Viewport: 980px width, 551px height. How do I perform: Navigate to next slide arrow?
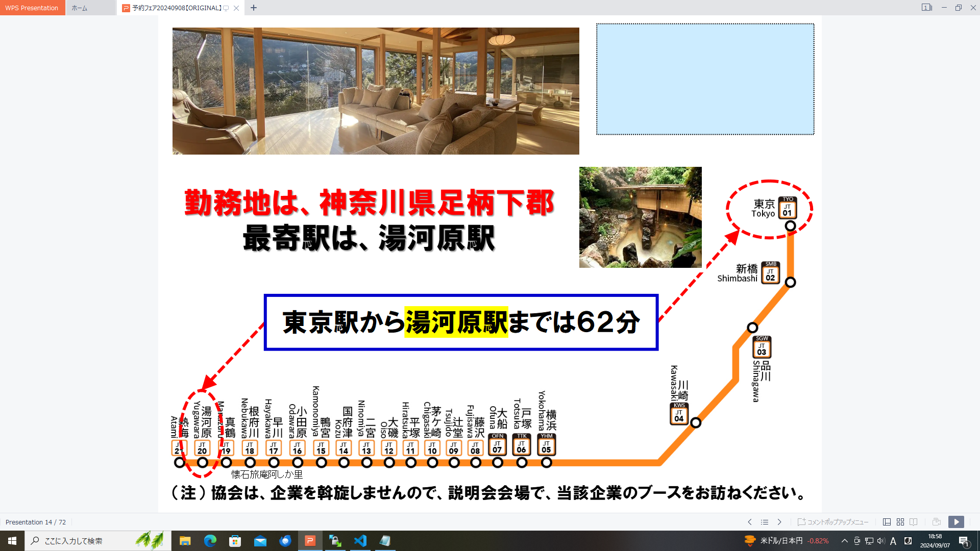pyautogui.click(x=779, y=522)
